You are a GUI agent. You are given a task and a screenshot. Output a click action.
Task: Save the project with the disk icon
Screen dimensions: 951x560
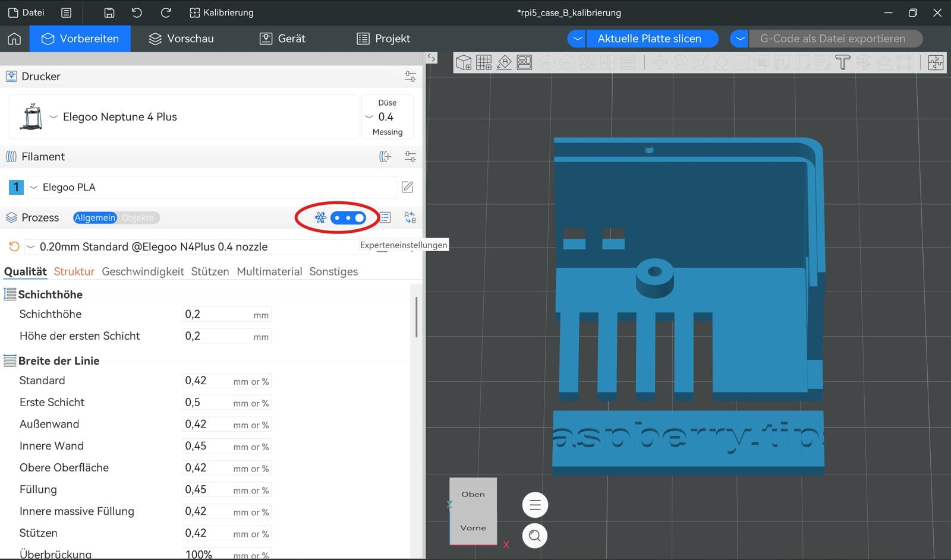109,12
